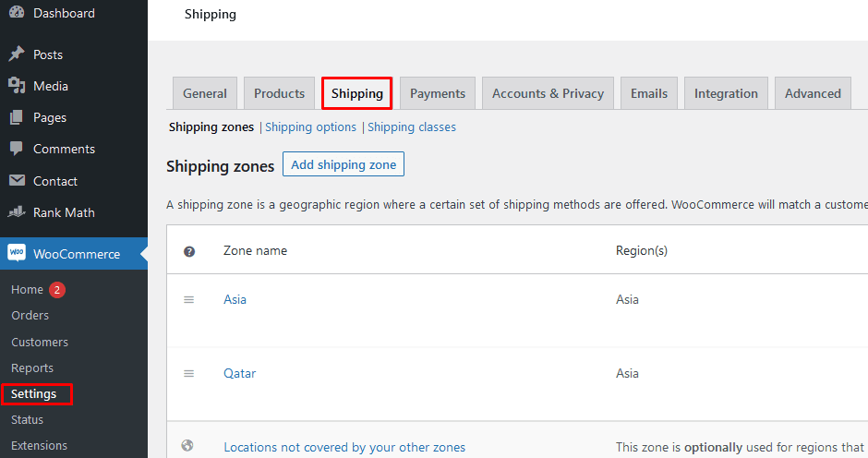
Task: Switch to the Emails tab
Action: pos(649,93)
